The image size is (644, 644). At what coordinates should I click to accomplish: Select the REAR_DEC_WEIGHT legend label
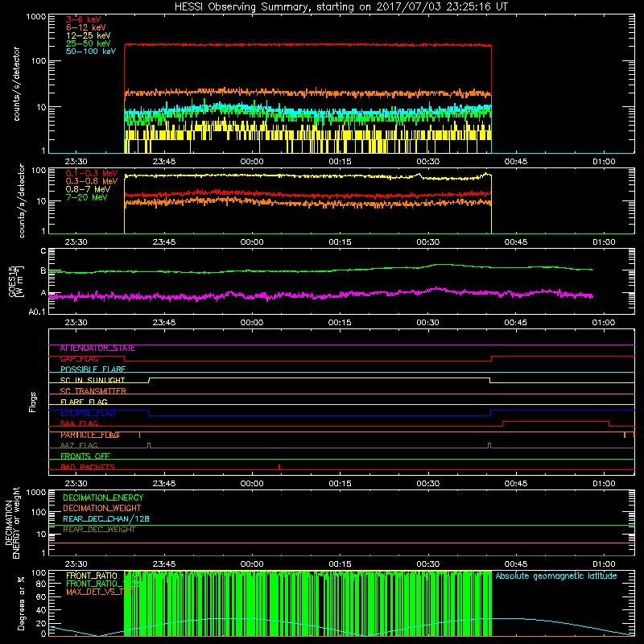coord(99,530)
